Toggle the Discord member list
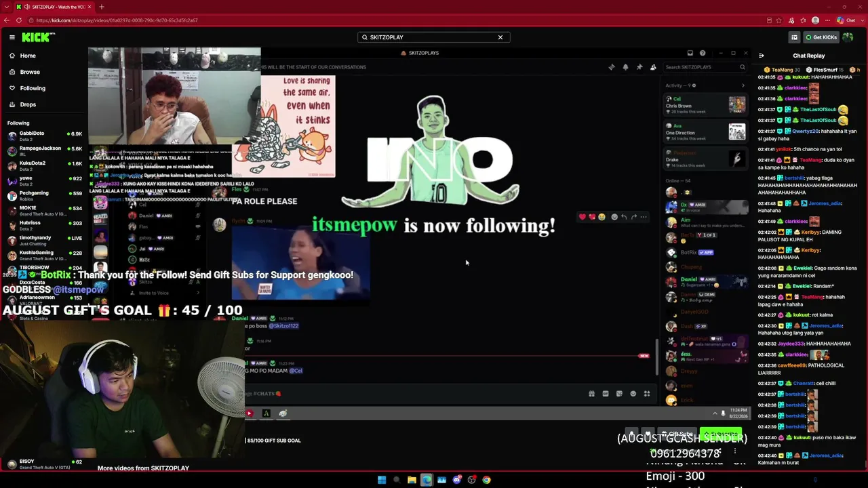 click(x=653, y=67)
